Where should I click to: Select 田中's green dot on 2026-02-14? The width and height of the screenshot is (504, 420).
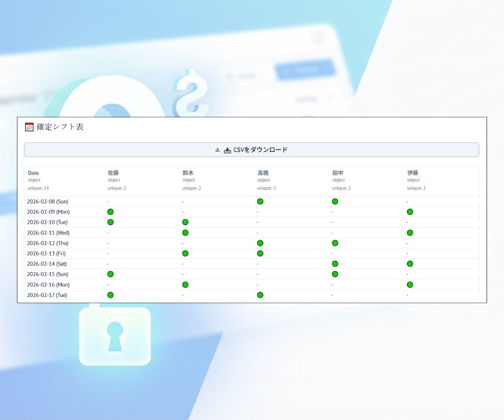335,264
